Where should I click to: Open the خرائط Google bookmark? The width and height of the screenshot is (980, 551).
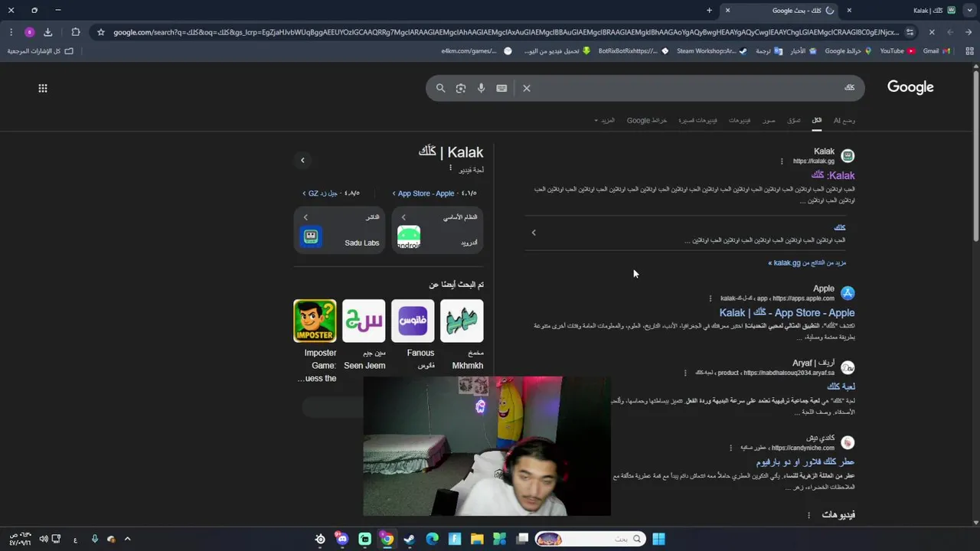[x=847, y=51]
